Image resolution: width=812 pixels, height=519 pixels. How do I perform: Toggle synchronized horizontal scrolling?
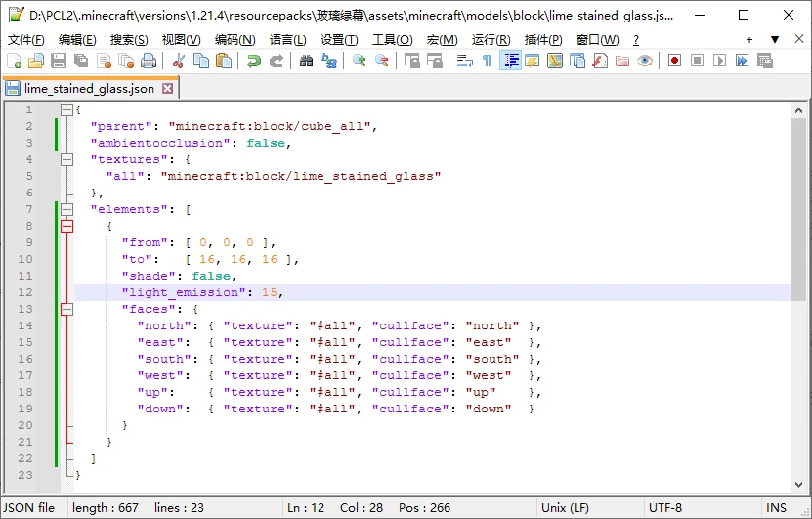[x=435, y=62]
